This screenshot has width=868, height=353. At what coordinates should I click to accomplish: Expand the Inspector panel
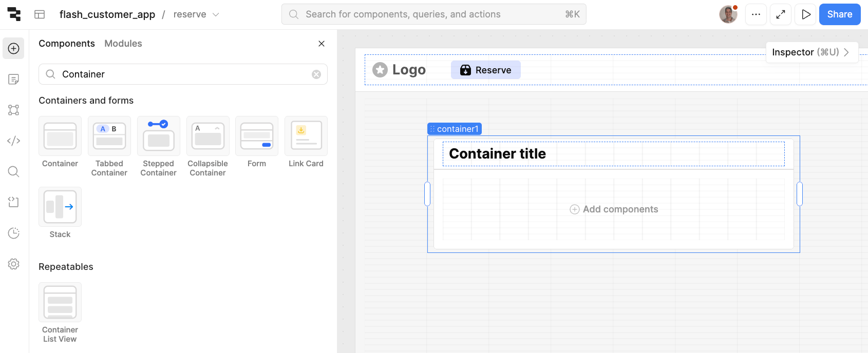coord(812,52)
